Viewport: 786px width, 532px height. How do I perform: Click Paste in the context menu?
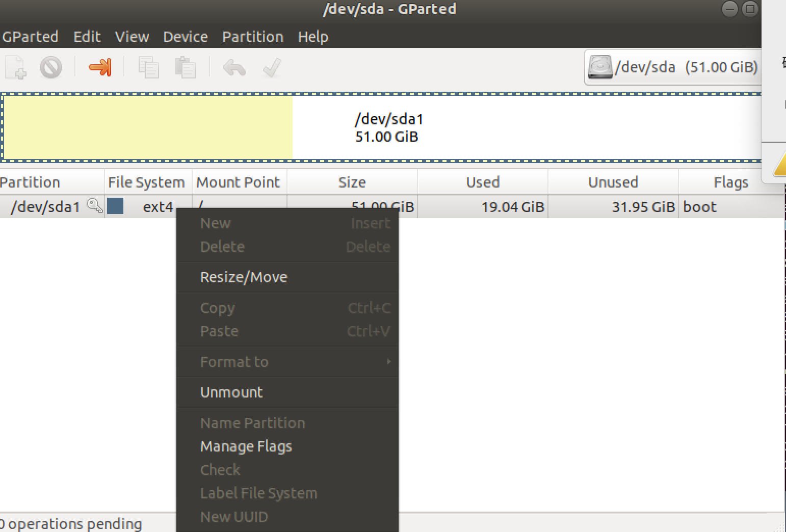(x=287, y=331)
